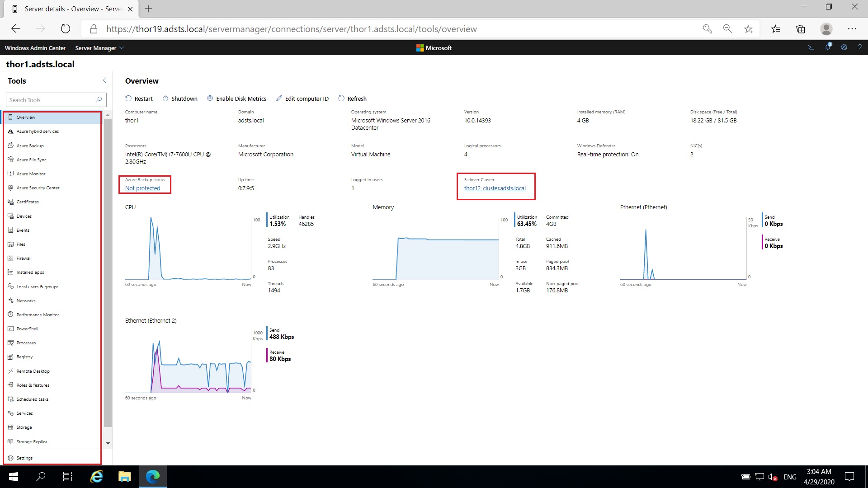This screenshot has width=868, height=488.
Task: Click the Search Tools input field
Action: (56, 100)
